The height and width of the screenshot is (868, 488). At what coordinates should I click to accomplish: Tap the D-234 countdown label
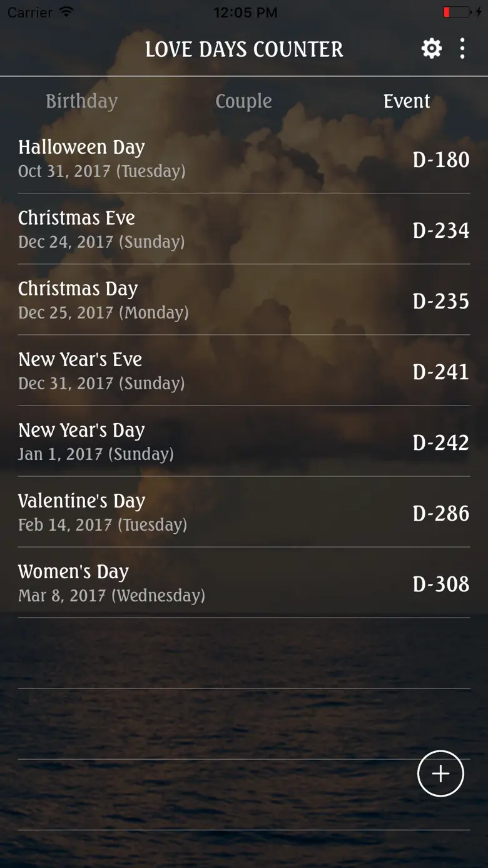tap(440, 230)
